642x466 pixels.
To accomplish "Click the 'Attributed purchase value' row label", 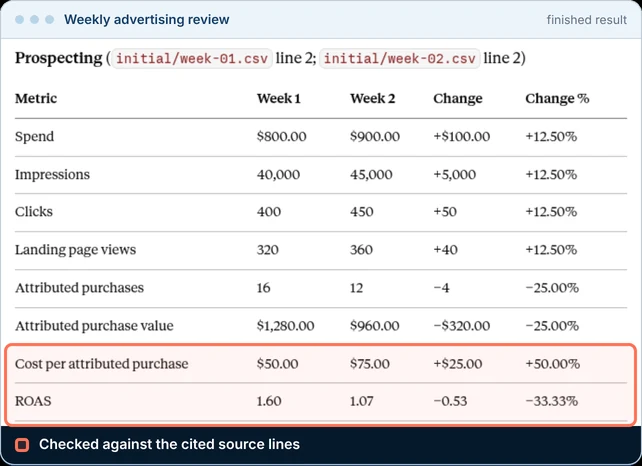I will click(x=94, y=326).
